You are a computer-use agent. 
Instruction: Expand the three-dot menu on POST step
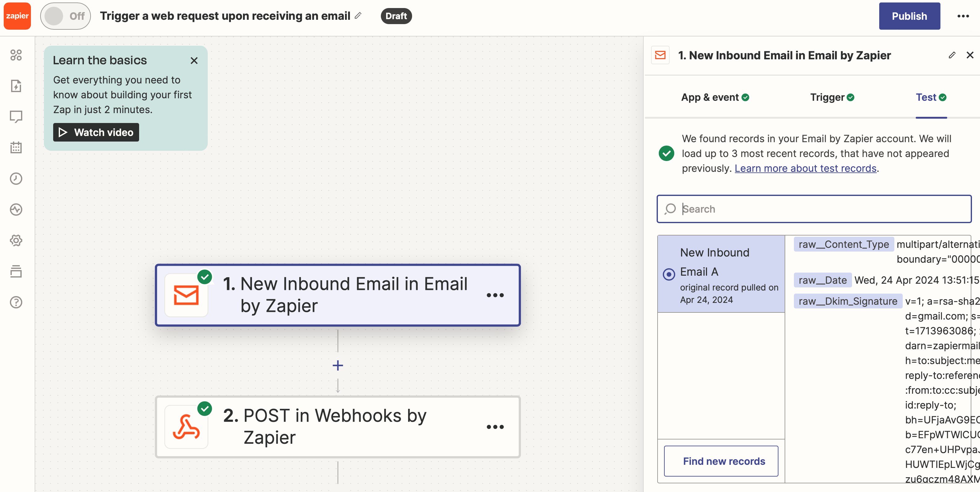point(495,427)
